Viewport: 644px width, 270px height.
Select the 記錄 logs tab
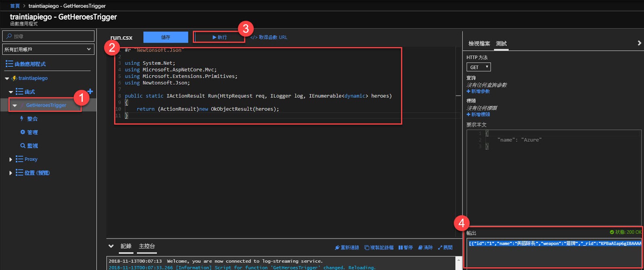(x=126, y=246)
